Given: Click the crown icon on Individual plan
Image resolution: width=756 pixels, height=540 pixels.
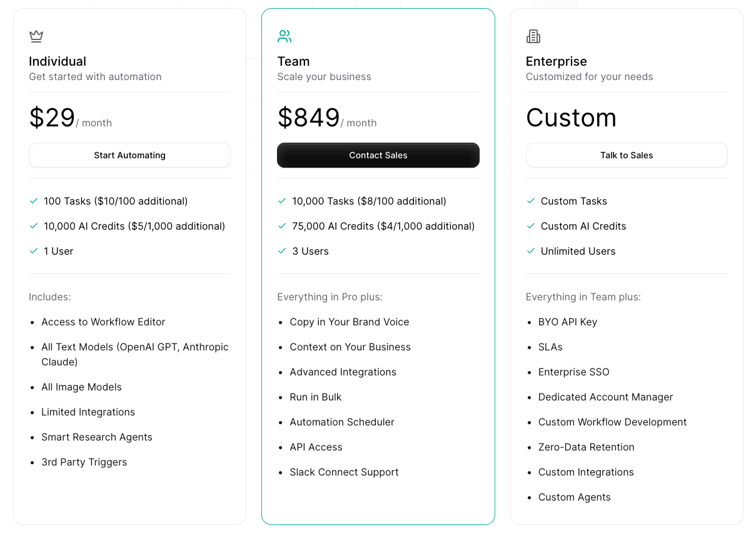Looking at the screenshot, I should (x=36, y=36).
